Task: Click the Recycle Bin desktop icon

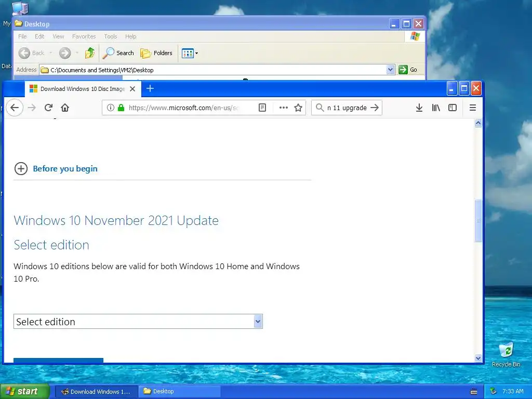Action: coord(506,355)
